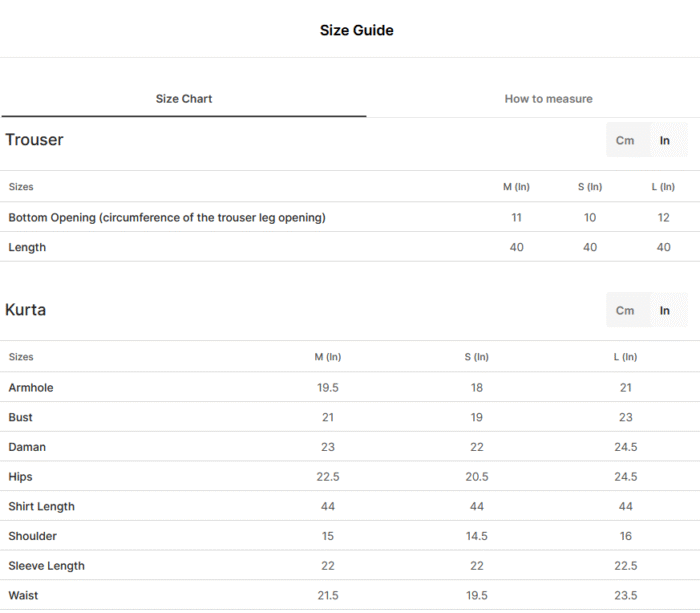
Task: Click the Daman row label
Action: [27, 447]
